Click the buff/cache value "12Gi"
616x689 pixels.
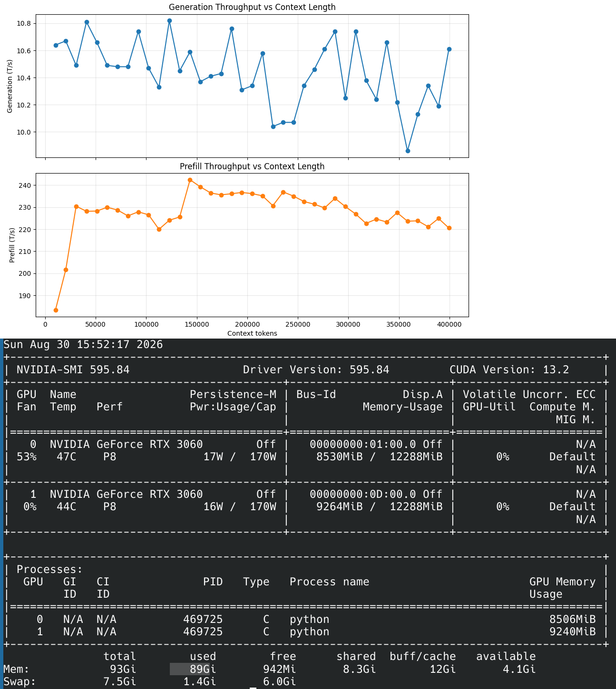click(443, 670)
